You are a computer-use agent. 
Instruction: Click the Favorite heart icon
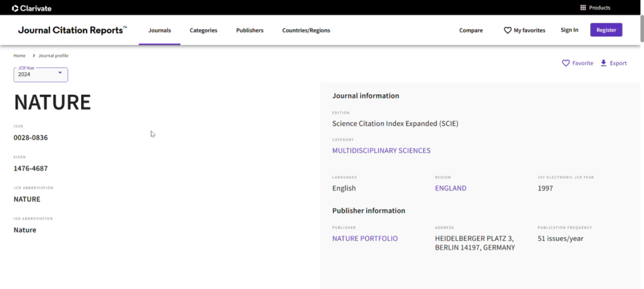(565, 63)
